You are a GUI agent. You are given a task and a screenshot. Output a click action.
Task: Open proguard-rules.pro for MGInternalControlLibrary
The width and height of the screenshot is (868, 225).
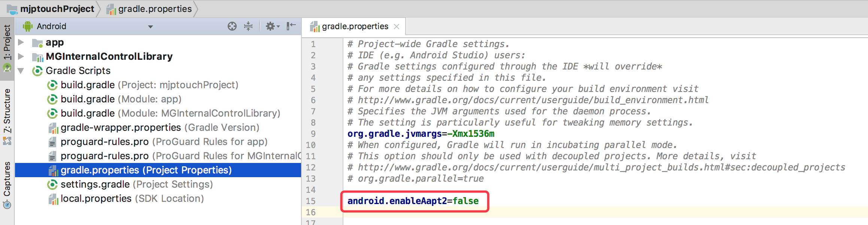(180, 156)
